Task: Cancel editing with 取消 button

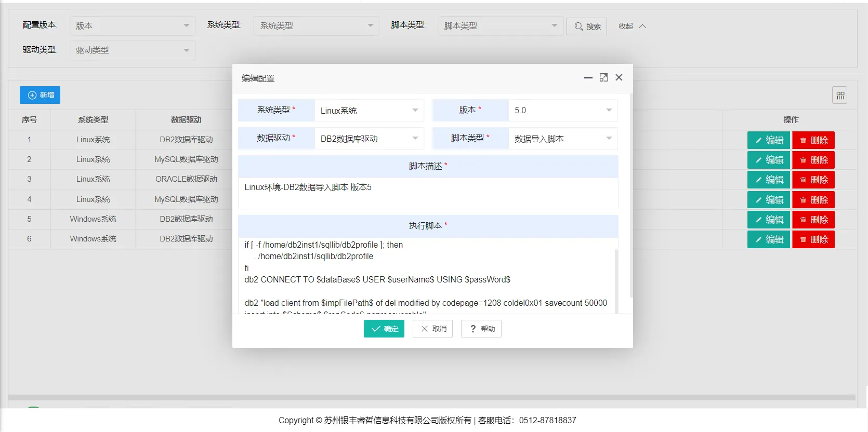Action: pyautogui.click(x=432, y=329)
